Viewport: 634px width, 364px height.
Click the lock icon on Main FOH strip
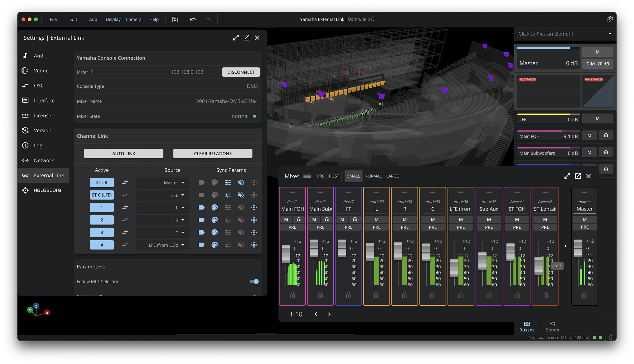[x=292, y=295]
